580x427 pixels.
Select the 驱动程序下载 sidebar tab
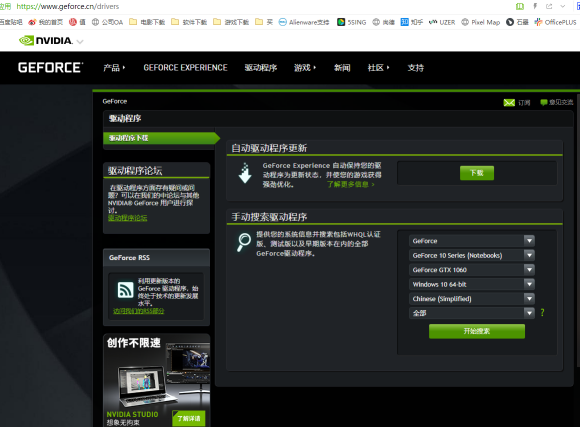pyautogui.click(x=161, y=138)
